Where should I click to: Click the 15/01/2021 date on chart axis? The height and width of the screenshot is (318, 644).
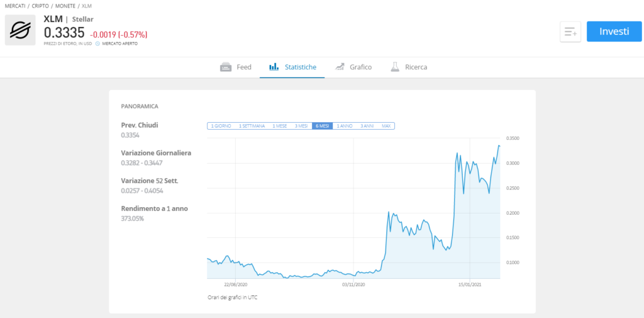coord(470,284)
